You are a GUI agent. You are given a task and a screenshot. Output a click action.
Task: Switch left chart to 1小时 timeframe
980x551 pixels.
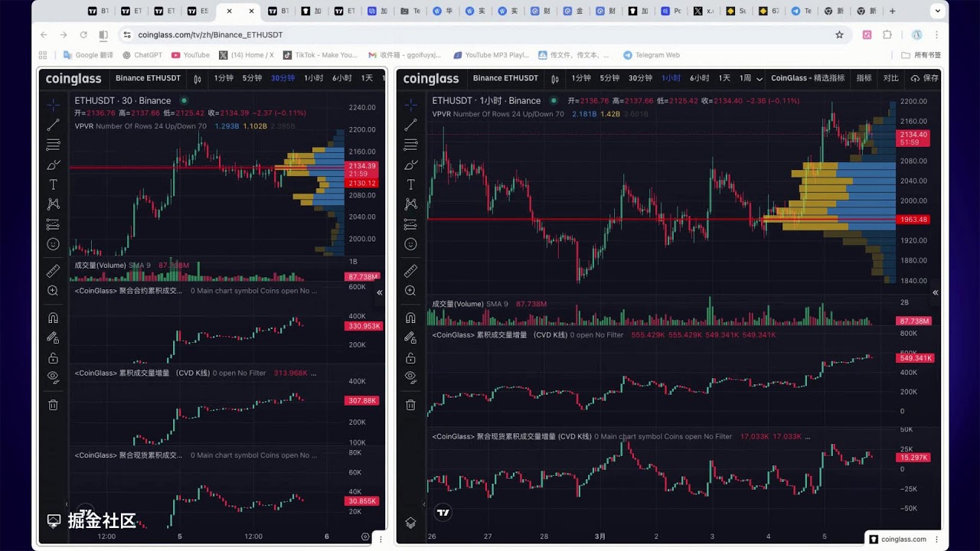313,78
